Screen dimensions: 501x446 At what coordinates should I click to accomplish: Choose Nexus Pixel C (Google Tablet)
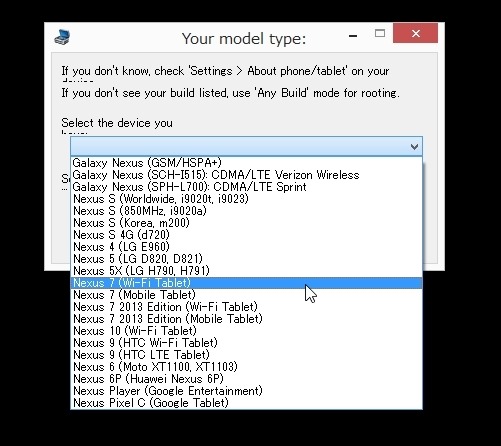coord(246,403)
